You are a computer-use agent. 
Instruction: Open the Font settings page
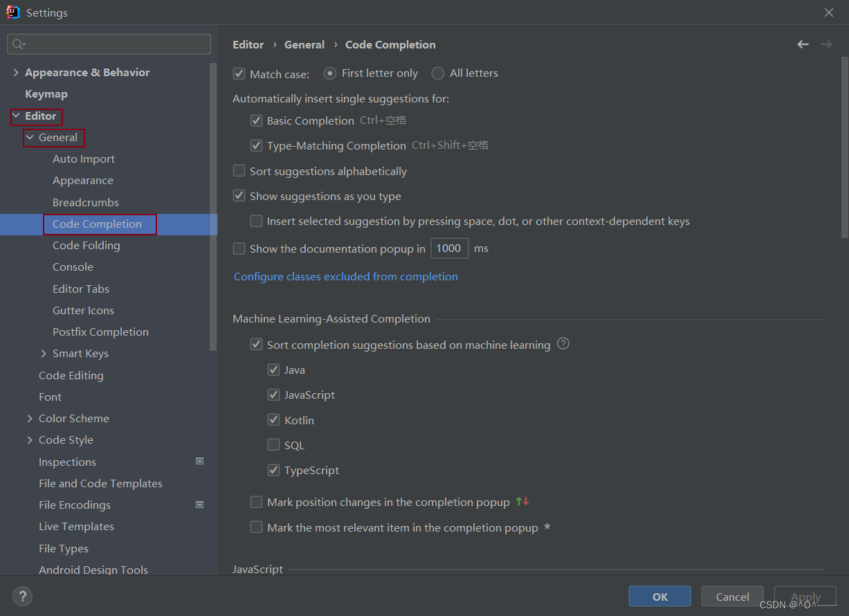coord(50,397)
